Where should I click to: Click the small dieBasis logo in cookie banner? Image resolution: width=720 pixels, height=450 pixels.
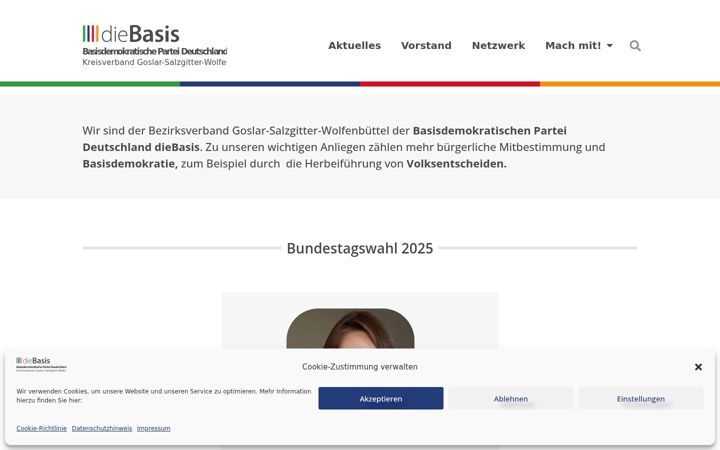pos(41,364)
